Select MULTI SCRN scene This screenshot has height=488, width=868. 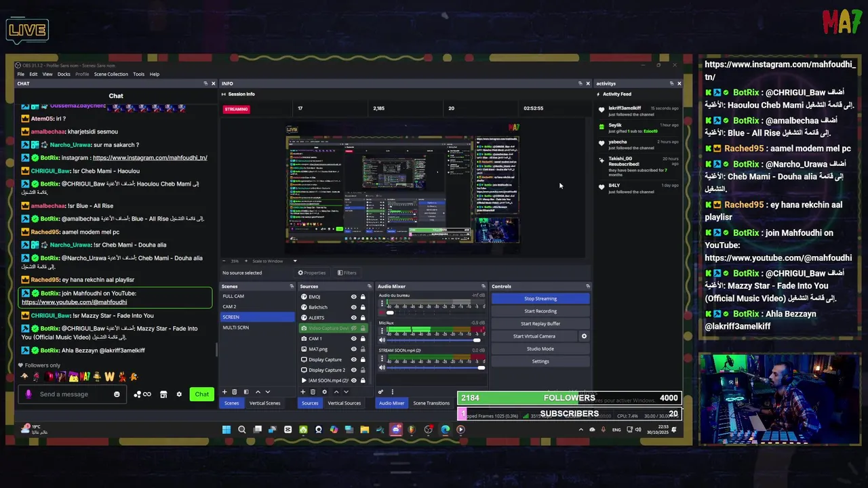257,328
